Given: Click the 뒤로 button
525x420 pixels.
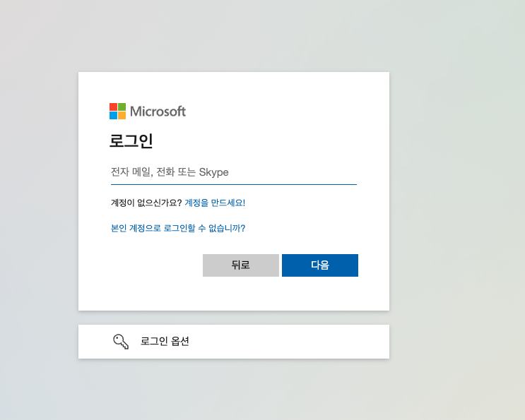Looking at the screenshot, I should point(241,265).
